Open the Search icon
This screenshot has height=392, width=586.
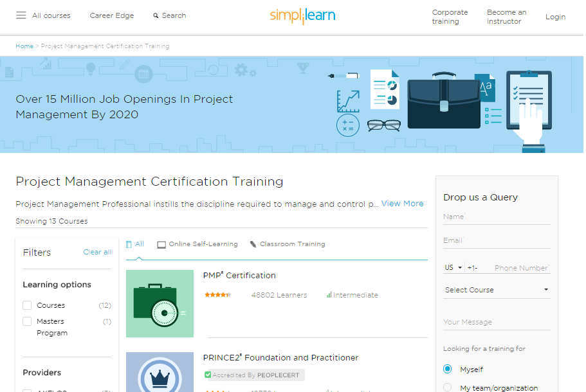[155, 15]
